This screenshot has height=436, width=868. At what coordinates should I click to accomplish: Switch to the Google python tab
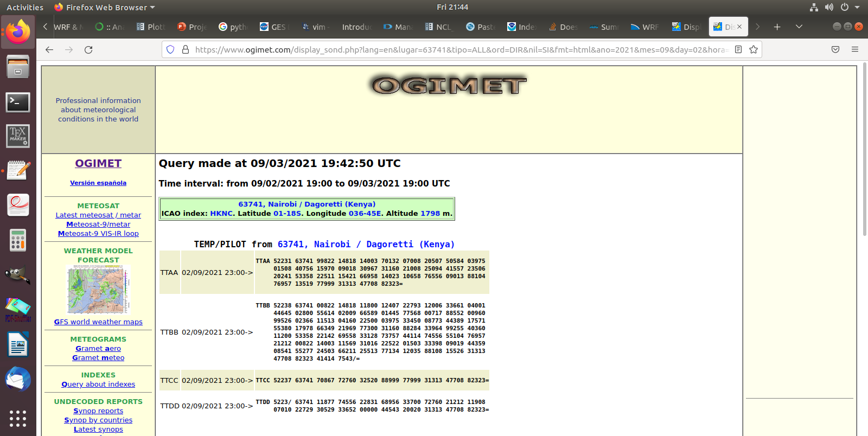[x=233, y=27]
